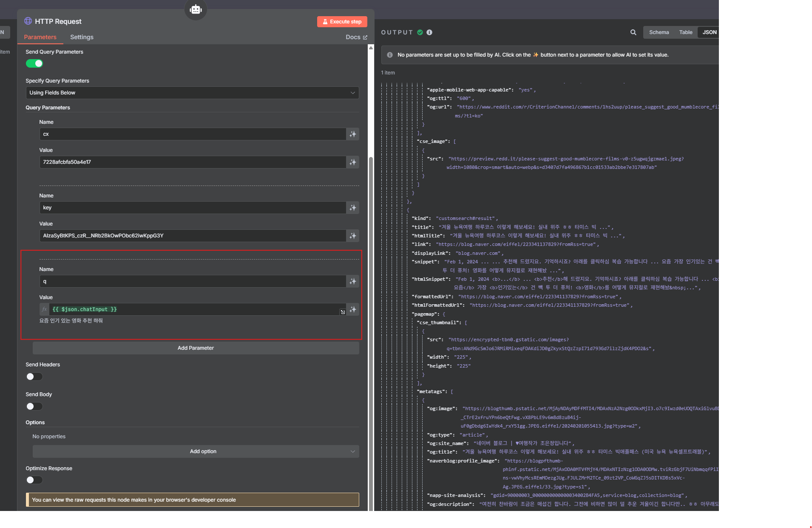Click the displayLink blog.naver.com value
The image size is (812, 528).
click(x=479, y=253)
